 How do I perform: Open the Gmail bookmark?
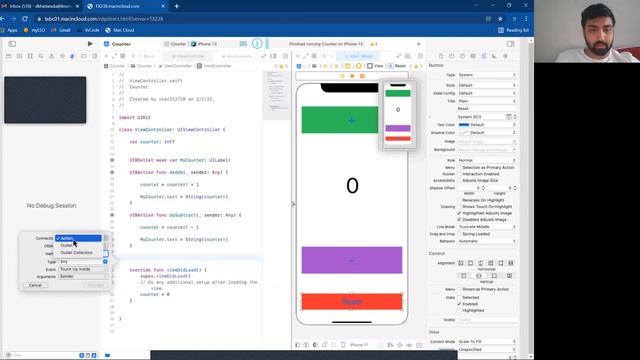61,30
